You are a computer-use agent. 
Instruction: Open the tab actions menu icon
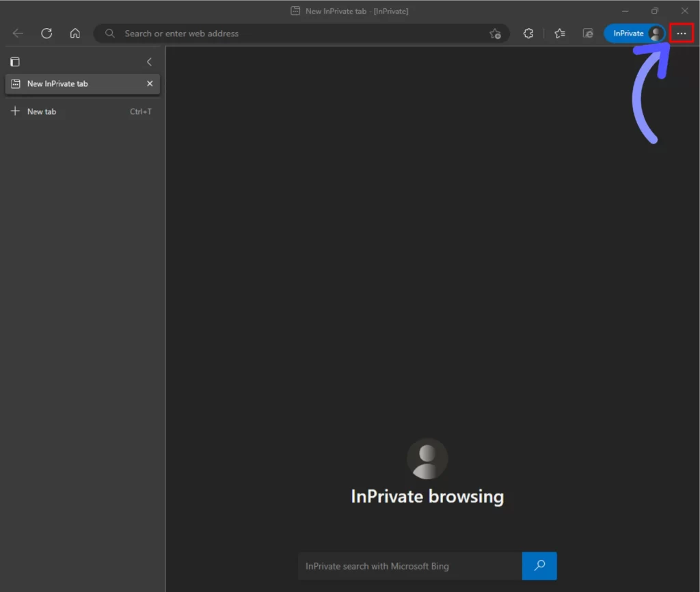[15, 62]
